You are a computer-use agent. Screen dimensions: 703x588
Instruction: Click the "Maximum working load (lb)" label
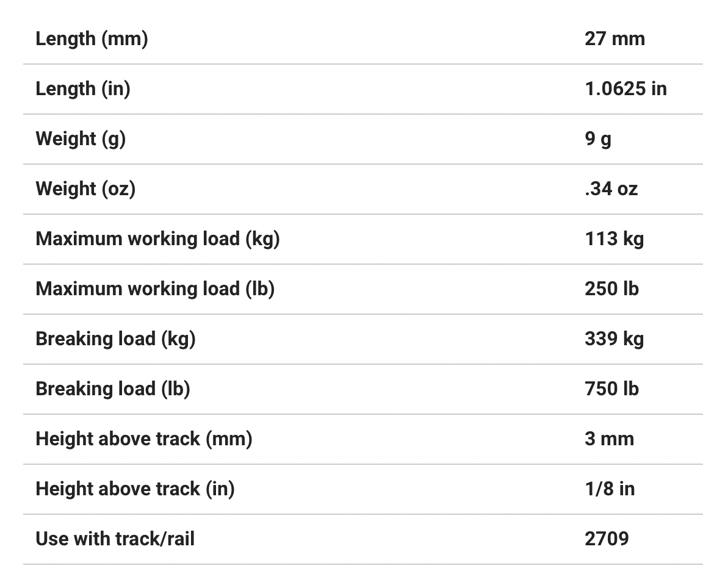coord(155,289)
